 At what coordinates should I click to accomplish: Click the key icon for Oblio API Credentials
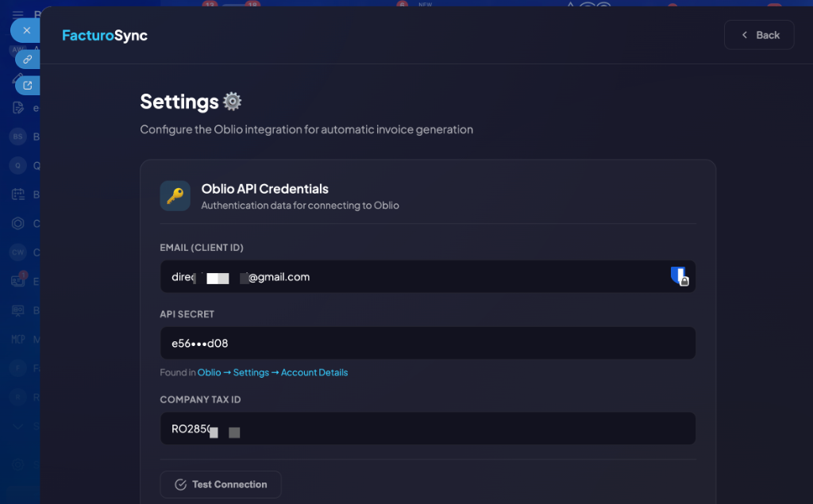pos(175,196)
